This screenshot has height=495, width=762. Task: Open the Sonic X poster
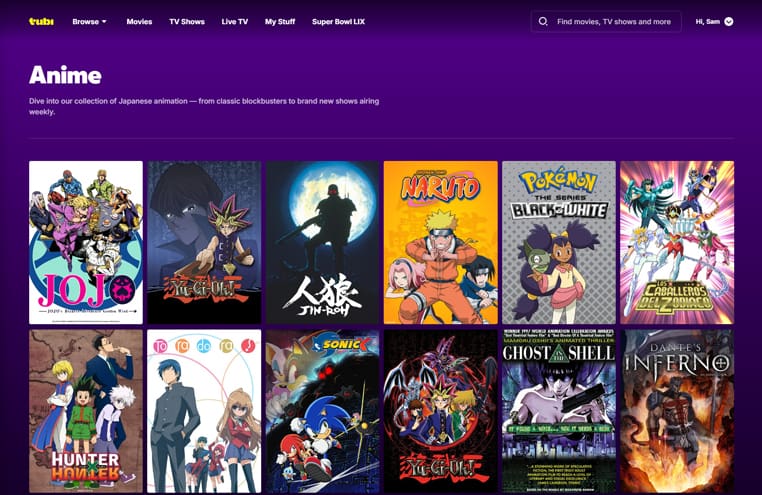point(322,411)
